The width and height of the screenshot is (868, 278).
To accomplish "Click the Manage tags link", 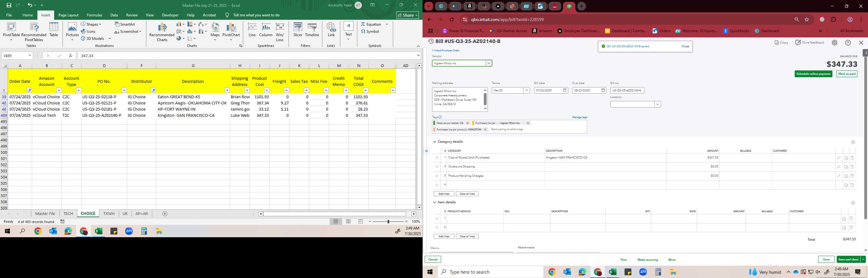I will [x=580, y=117].
